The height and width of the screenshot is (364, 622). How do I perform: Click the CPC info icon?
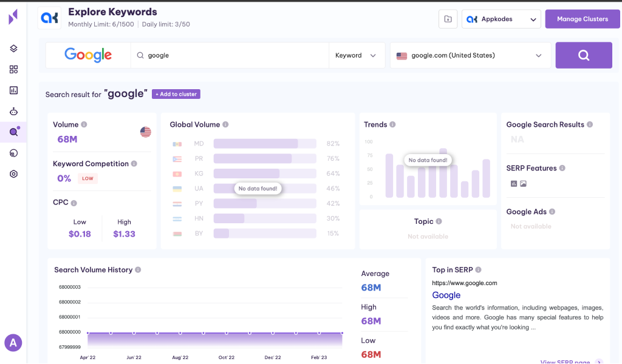click(73, 203)
